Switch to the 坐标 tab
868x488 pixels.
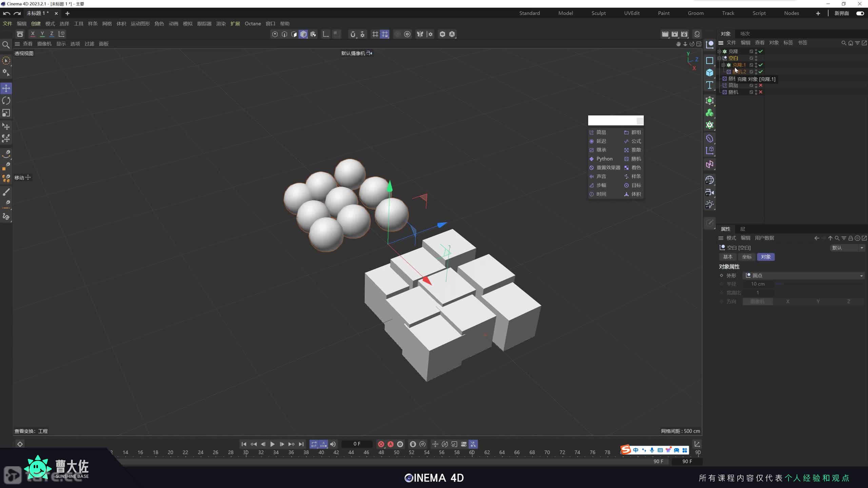tap(747, 257)
